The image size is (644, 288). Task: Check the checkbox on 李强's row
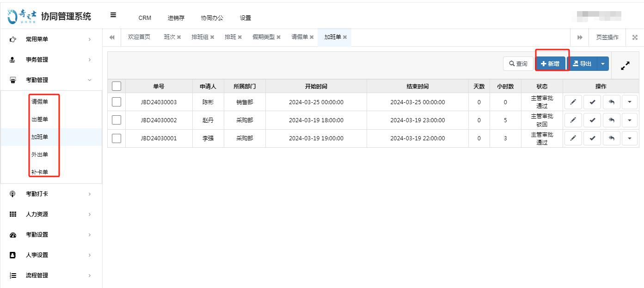coord(117,138)
